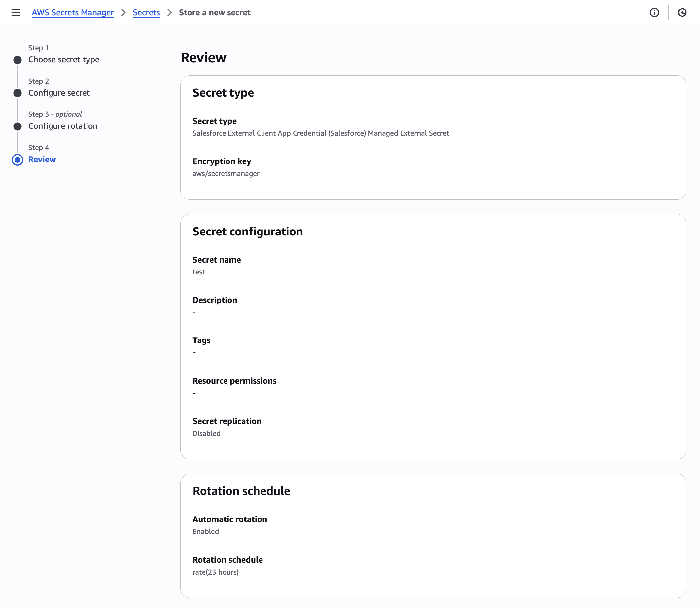Open the hamburger navigation menu
This screenshot has width=700, height=607.
point(16,13)
